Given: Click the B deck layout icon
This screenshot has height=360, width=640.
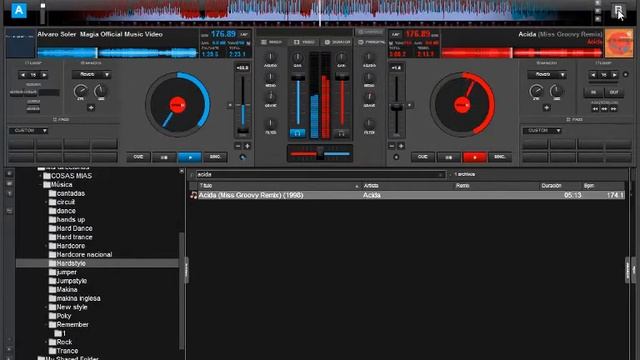Looking at the screenshot, I should click(618, 10).
